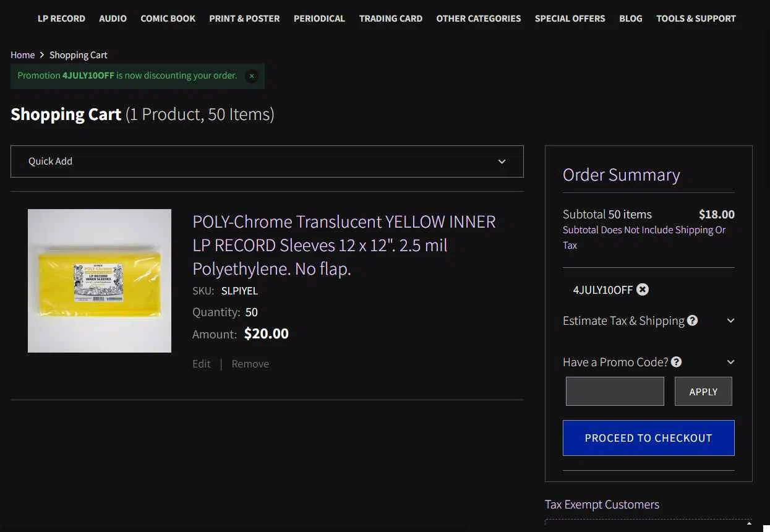This screenshot has height=532, width=770.
Task: Click the help icon beside Estimate Tax & Shipping
Action: (x=693, y=320)
